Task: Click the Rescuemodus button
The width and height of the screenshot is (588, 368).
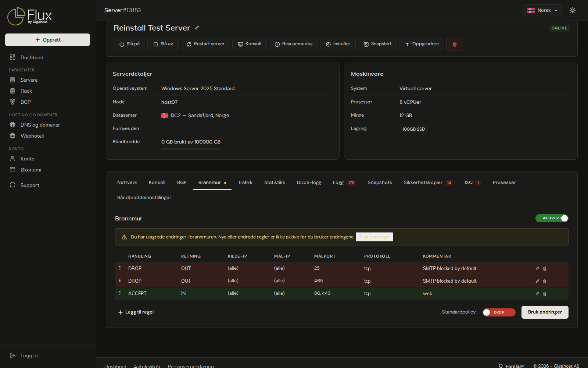Action: tap(293, 44)
